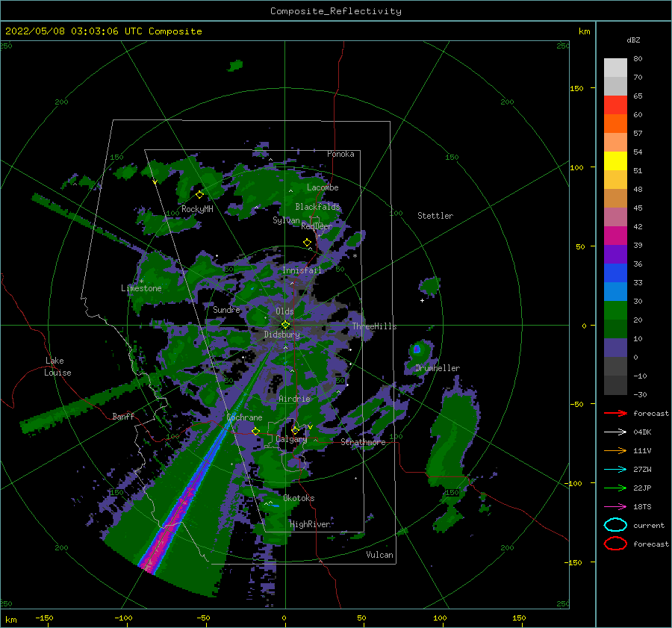Select the magenta 39-42 dBZ color swatch

615,236
